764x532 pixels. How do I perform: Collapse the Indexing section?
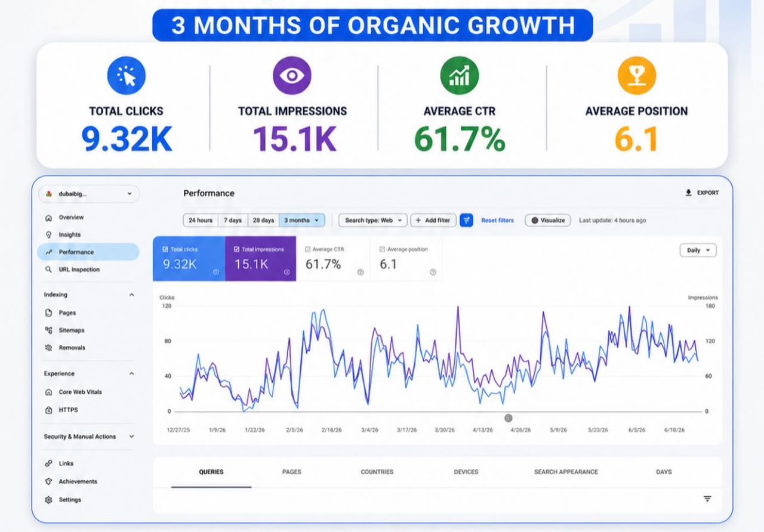(x=131, y=295)
